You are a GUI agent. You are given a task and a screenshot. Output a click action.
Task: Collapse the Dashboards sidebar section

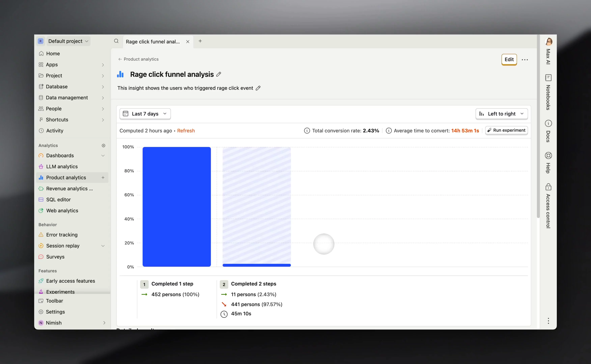point(103,156)
